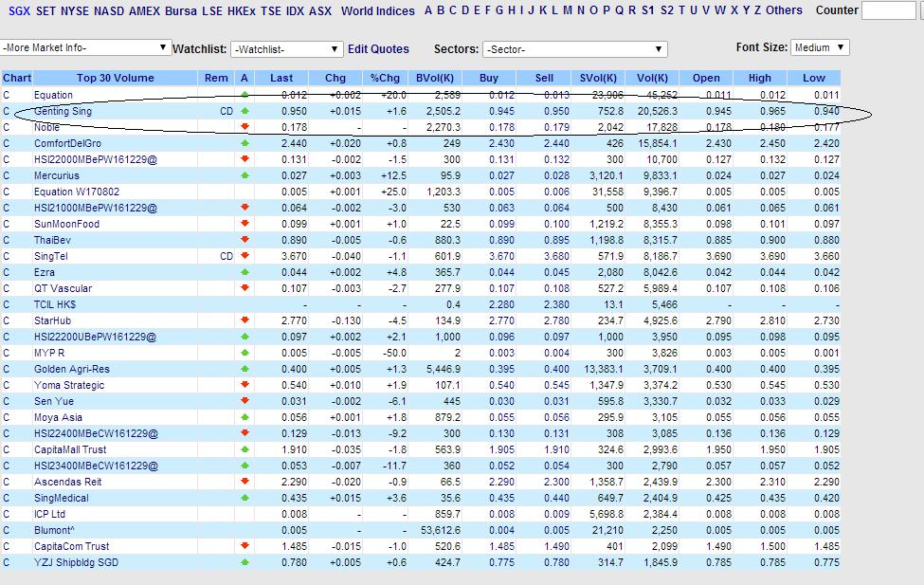
Task: Open the SET exchange tab
Action: click(45, 10)
